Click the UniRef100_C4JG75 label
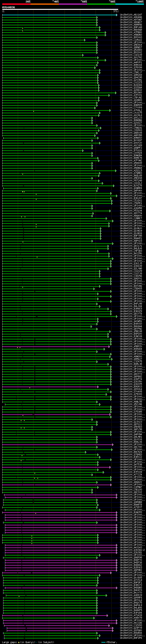This screenshot has height=644, width=146. [131, 113]
